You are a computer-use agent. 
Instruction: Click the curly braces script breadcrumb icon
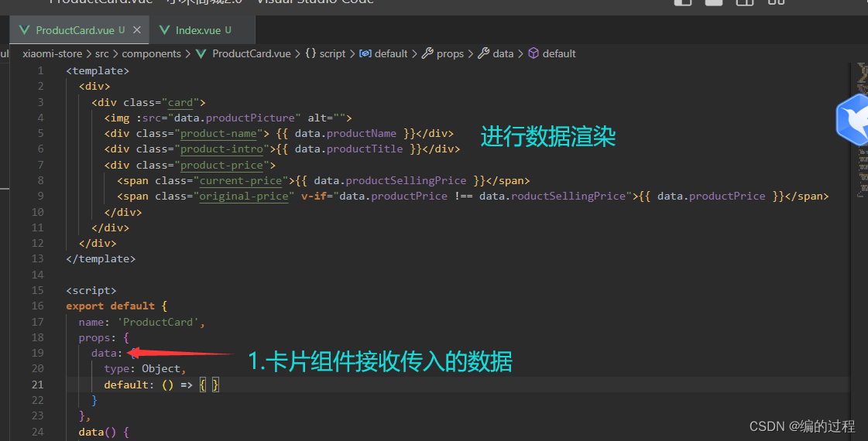pyautogui.click(x=310, y=53)
